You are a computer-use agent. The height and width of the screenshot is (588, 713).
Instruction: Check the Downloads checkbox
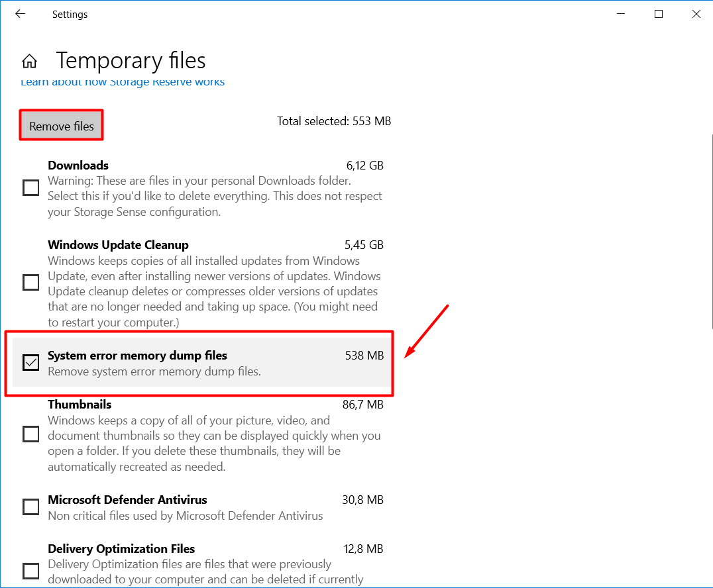31,188
